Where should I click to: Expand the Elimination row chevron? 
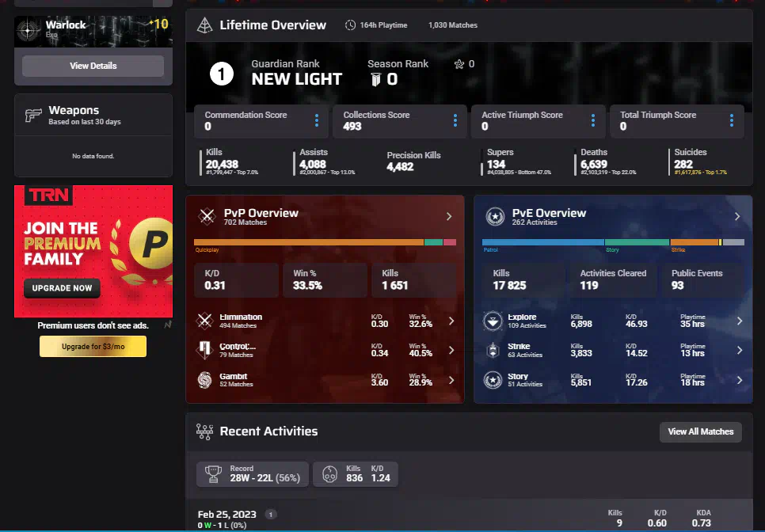pos(451,321)
